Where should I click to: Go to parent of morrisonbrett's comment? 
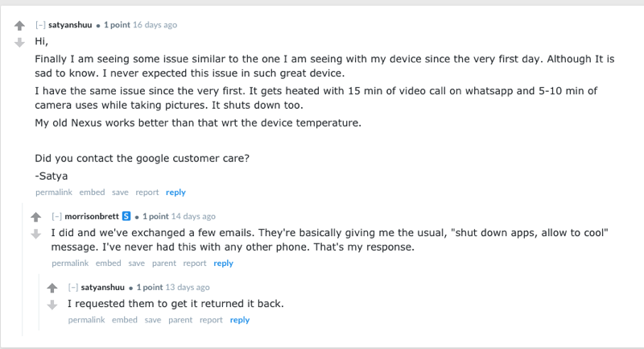pos(164,264)
